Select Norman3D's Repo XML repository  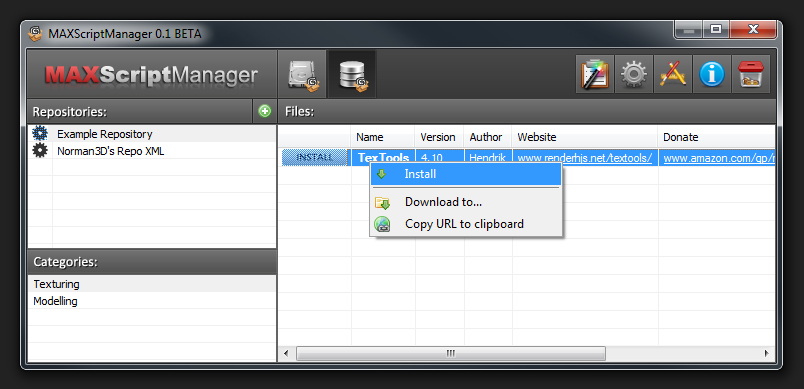[x=151, y=151]
